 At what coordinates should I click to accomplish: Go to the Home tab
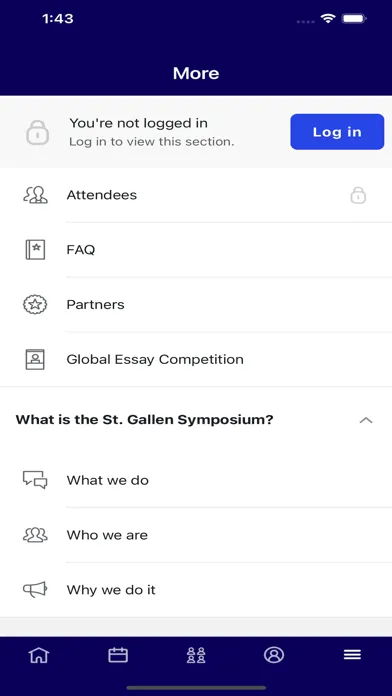39,655
